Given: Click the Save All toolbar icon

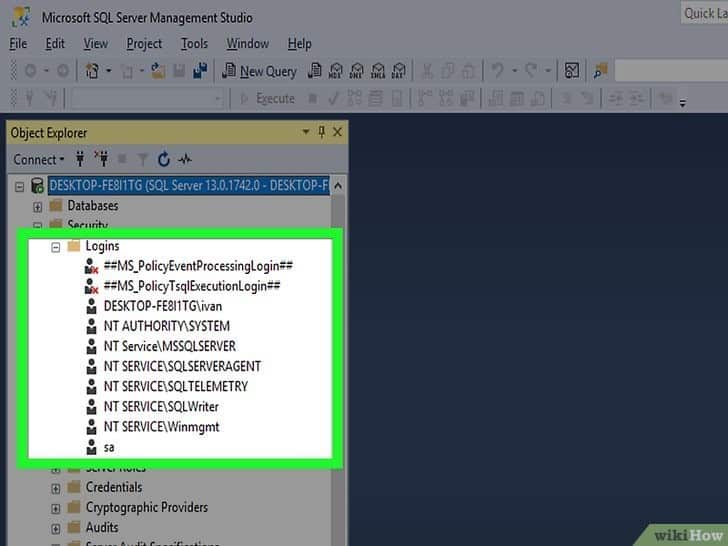Looking at the screenshot, I should [201, 71].
